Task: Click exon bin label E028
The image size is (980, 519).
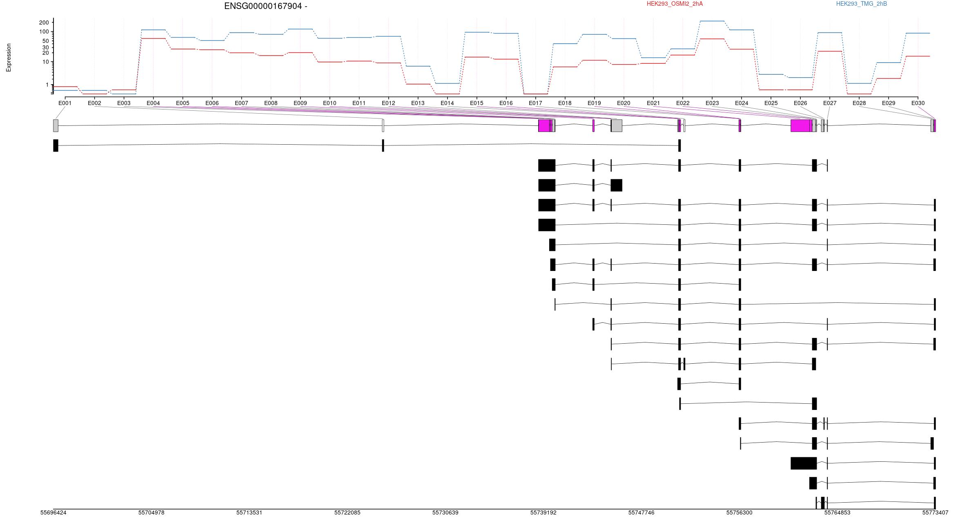Action: 859,103
